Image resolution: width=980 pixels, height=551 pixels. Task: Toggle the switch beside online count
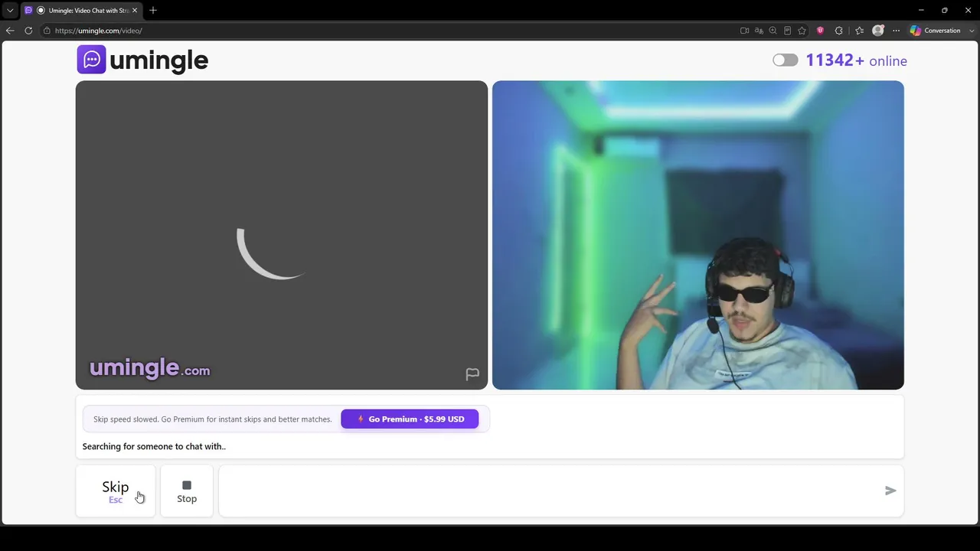pyautogui.click(x=785, y=60)
